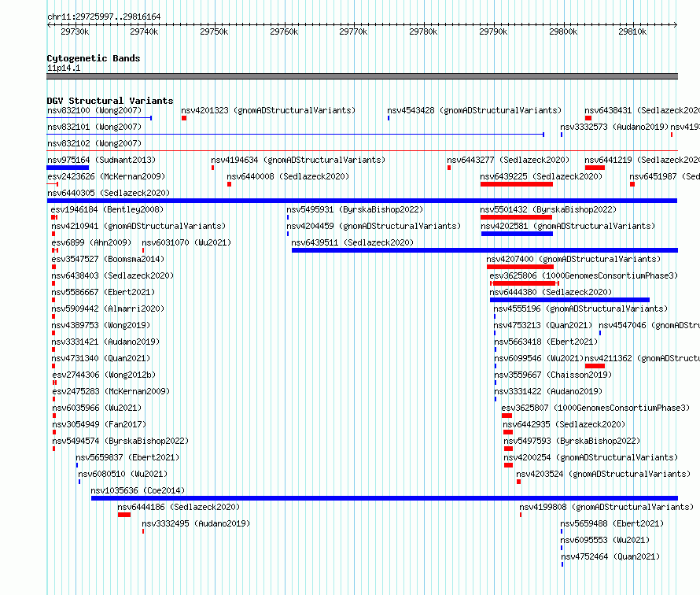Viewport: 700px width, 595px height.
Task: Click the long blue bar of nsv6440305
Action: [x=362, y=201]
